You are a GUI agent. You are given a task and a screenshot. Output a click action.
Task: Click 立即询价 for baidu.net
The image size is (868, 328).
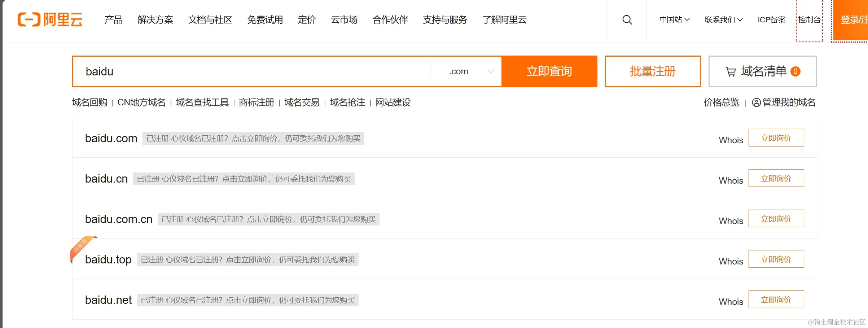pos(776,299)
